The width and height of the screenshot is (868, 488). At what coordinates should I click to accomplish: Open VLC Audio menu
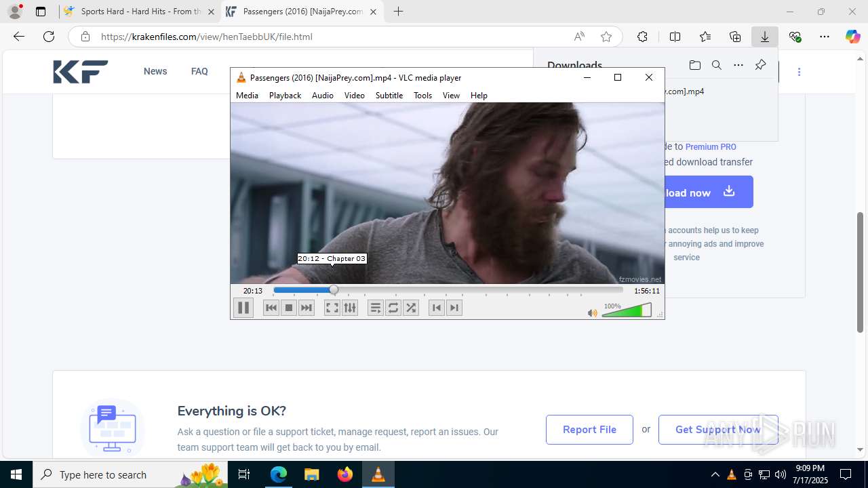(x=323, y=96)
